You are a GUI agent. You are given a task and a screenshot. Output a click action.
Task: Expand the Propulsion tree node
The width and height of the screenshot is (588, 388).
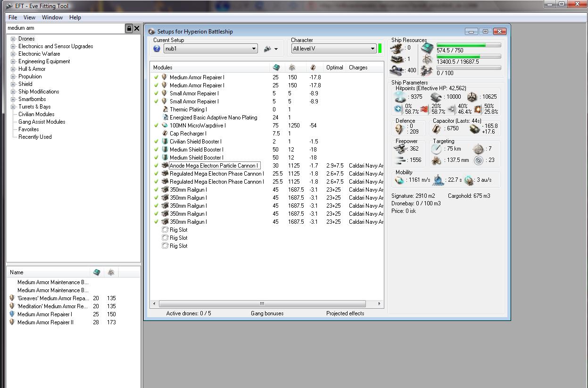(x=13, y=76)
